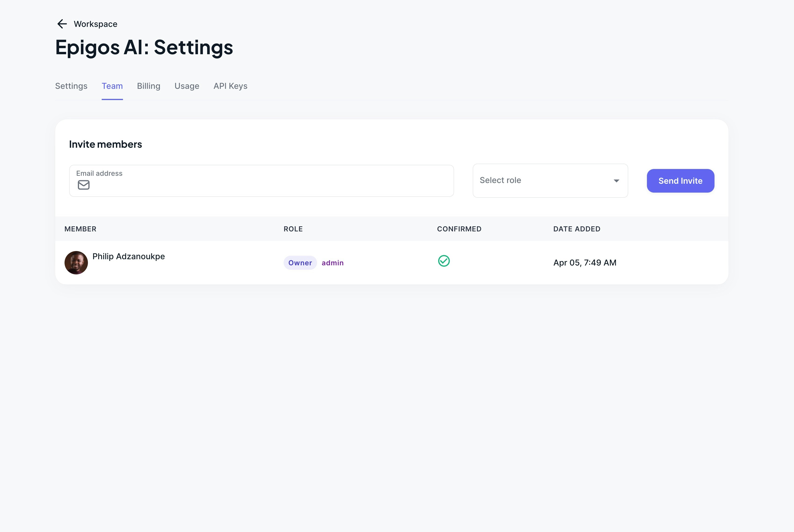Click the envelope icon in email field
The height and width of the screenshot is (532, 794).
click(83, 185)
